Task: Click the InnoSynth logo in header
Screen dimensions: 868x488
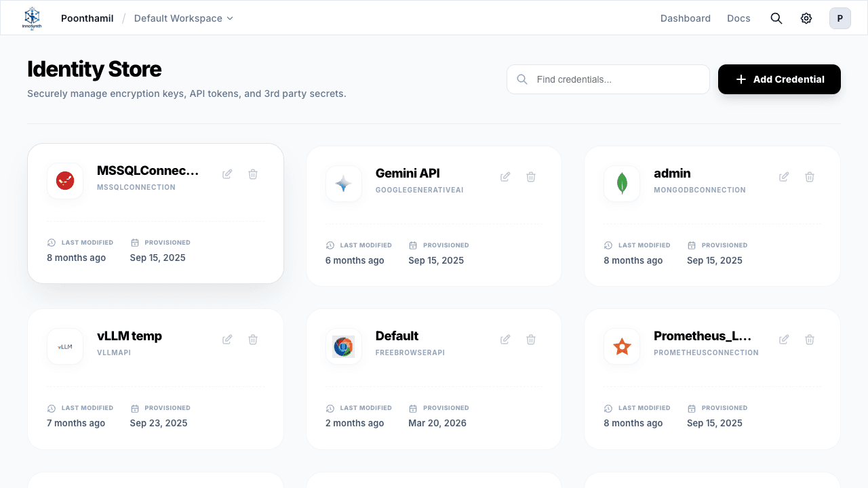Action: click(32, 18)
